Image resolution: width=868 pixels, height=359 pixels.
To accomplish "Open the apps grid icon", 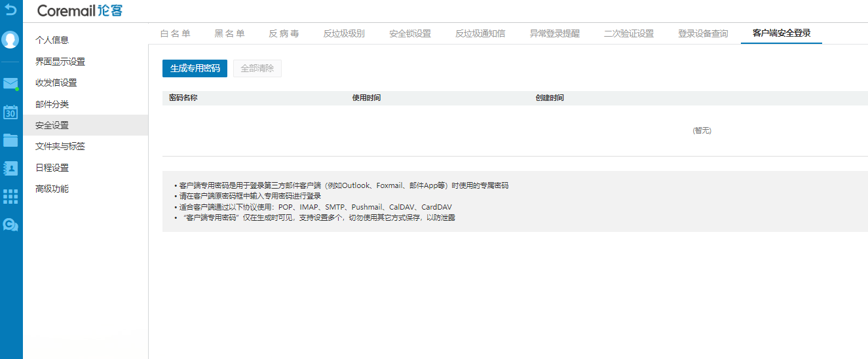I will [10, 197].
